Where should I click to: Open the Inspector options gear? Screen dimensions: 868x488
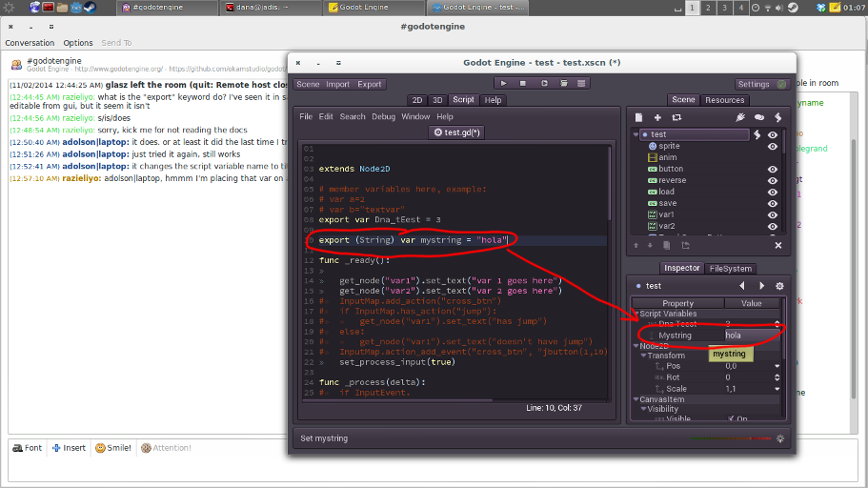tap(779, 286)
